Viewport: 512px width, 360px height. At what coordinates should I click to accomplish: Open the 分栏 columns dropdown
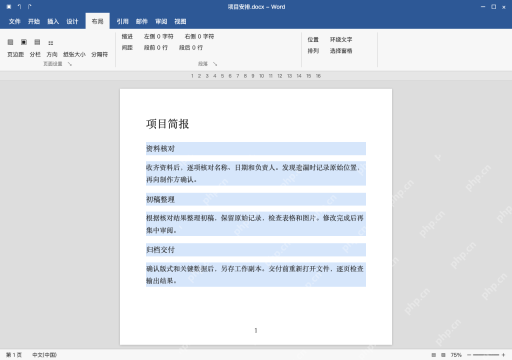click(x=35, y=54)
